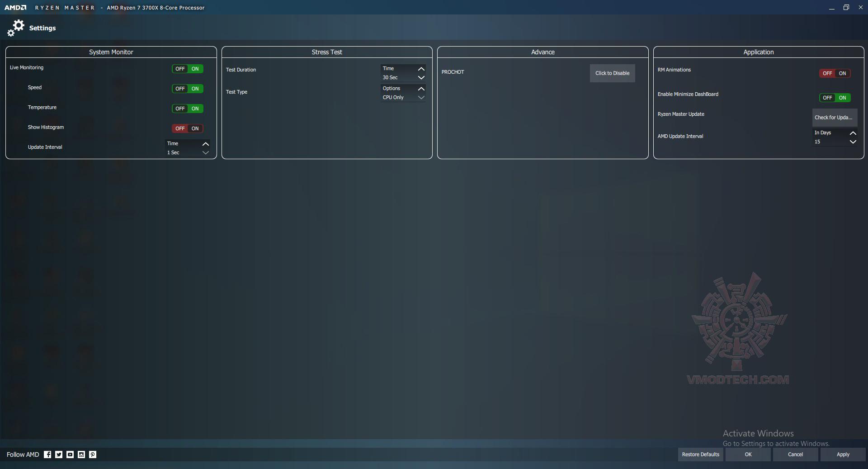Close the Ryzen Master window
Screen dimensions: 868x469
pyautogui.click(x=861, y=8)
